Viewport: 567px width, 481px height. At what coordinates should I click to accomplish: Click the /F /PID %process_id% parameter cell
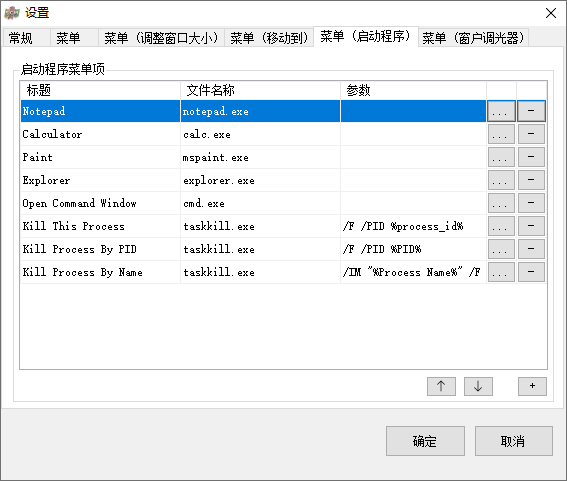tap(413, 226)
